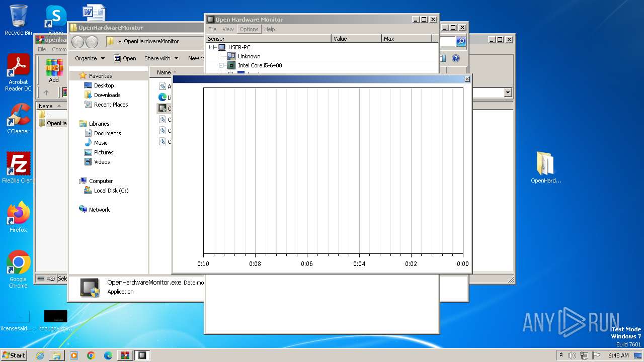644x362 pixels.
Task: Open Internet Explorer from the taskbar
Action: pos(40,355)
